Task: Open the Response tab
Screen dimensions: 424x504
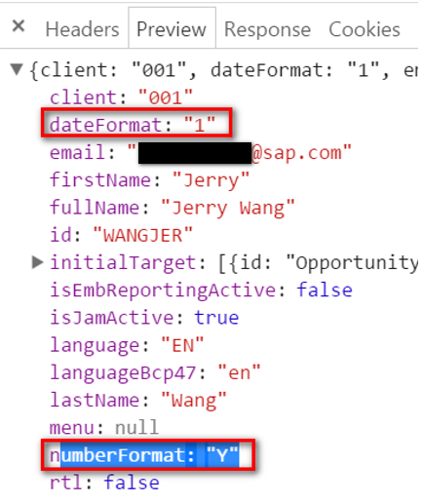Action: [x=267, y=29]
